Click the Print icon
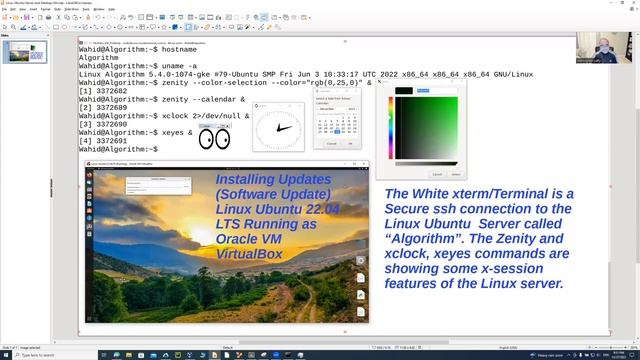Viewport: 640px width, 360px height. (49, 18)
